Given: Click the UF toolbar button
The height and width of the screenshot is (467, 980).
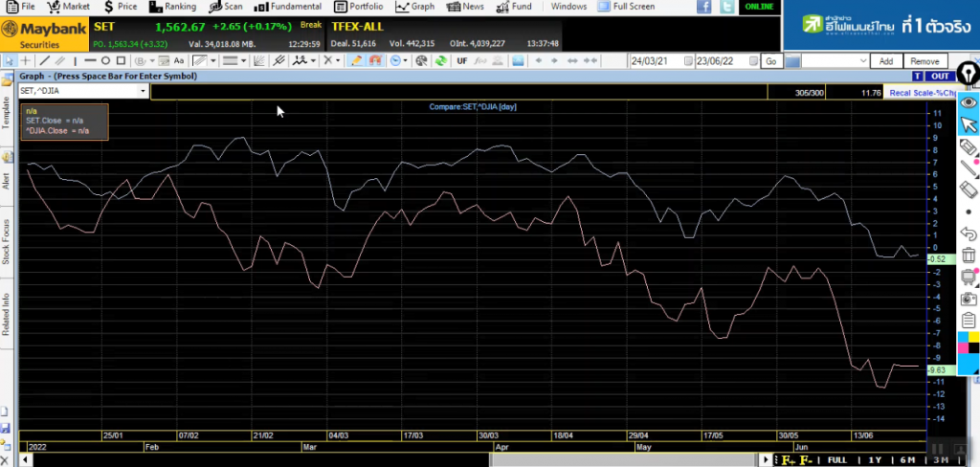Looking at the screenshot, I should [x=462, y=60].
